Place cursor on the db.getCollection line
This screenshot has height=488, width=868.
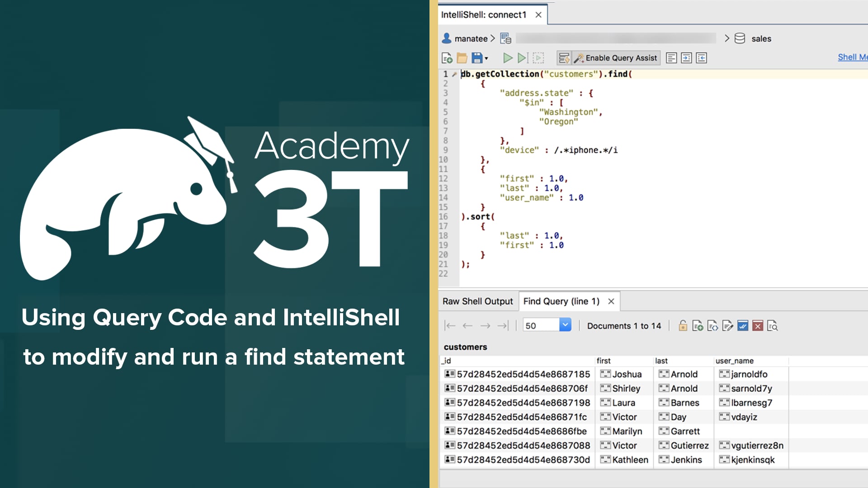click(546, 74)
